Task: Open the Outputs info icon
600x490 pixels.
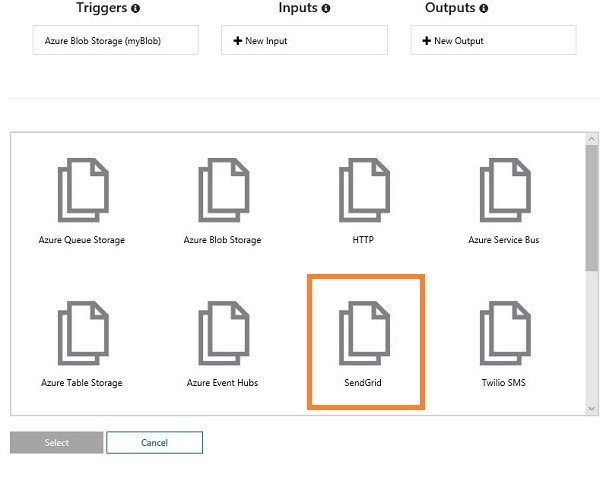Action: point(484,9)
